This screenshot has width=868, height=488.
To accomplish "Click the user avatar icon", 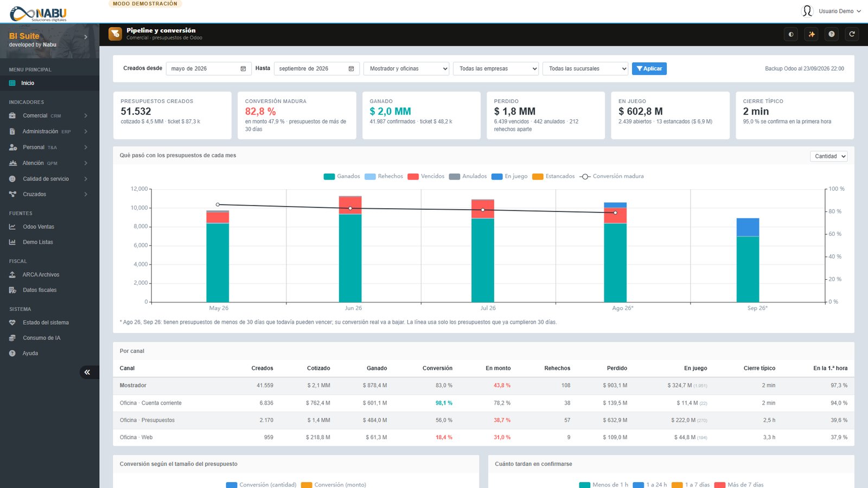I will [x=807, y=11].
